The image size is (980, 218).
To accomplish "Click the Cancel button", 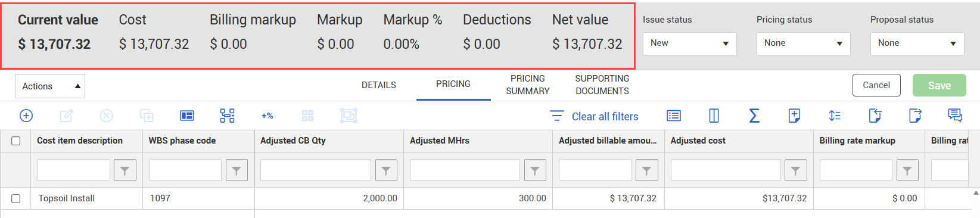I will click(876, 85).
